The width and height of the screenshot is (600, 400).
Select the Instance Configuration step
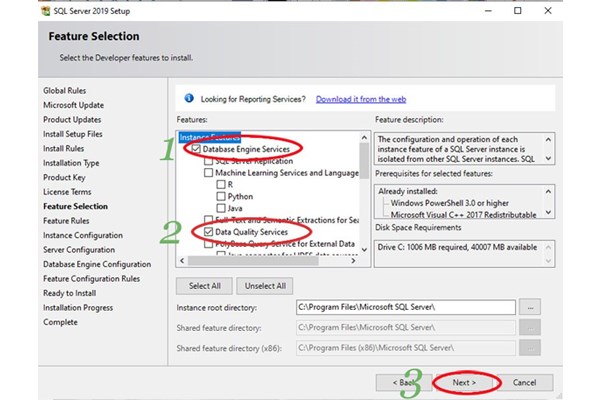83,235
